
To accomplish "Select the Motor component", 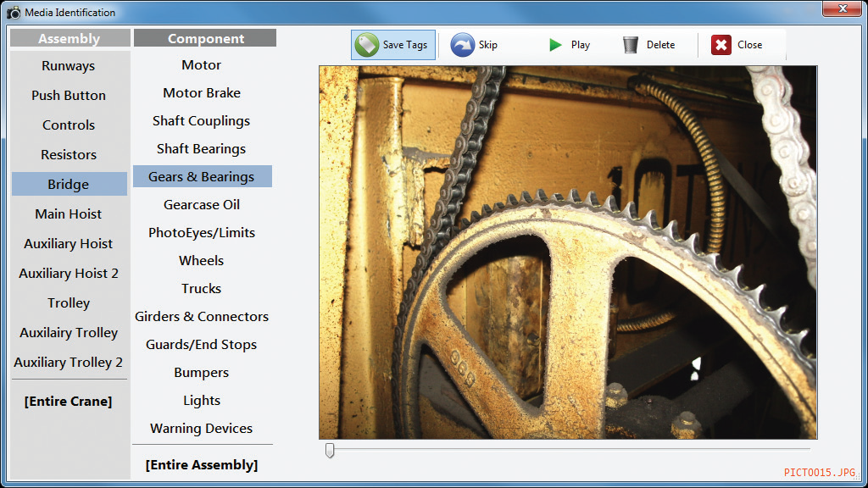I will click(202, 64).
